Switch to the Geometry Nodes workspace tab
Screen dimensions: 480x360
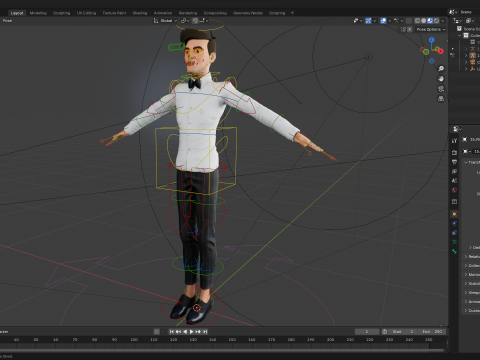(248, 13)
